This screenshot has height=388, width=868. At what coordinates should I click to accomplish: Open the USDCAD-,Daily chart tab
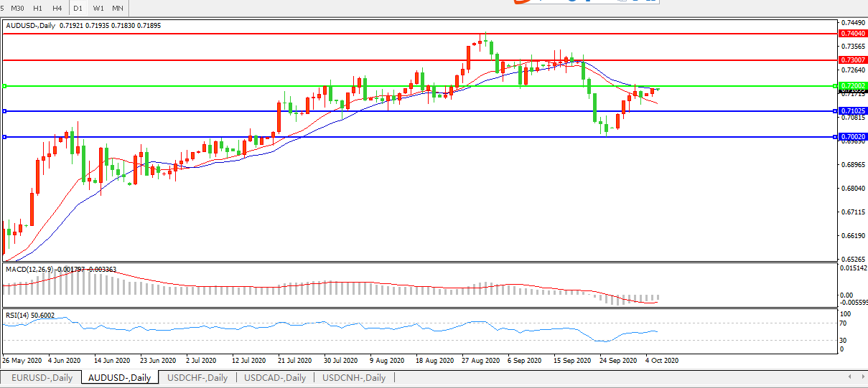275,377
